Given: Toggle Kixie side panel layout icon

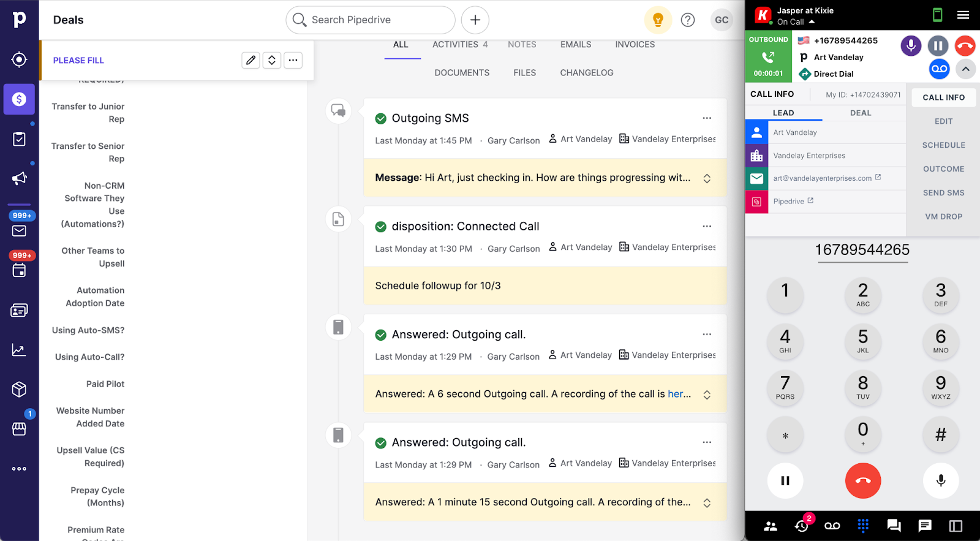Looking at the screenshot, I should pos(956,526).
